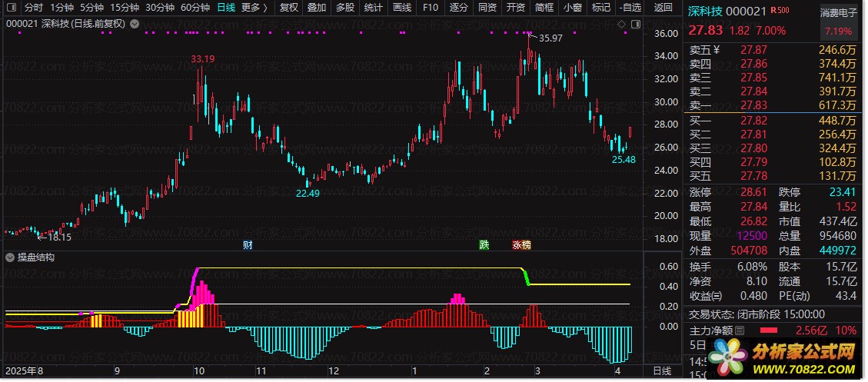Open the 主力净额 detail list icon

click(x=740, y=331)
